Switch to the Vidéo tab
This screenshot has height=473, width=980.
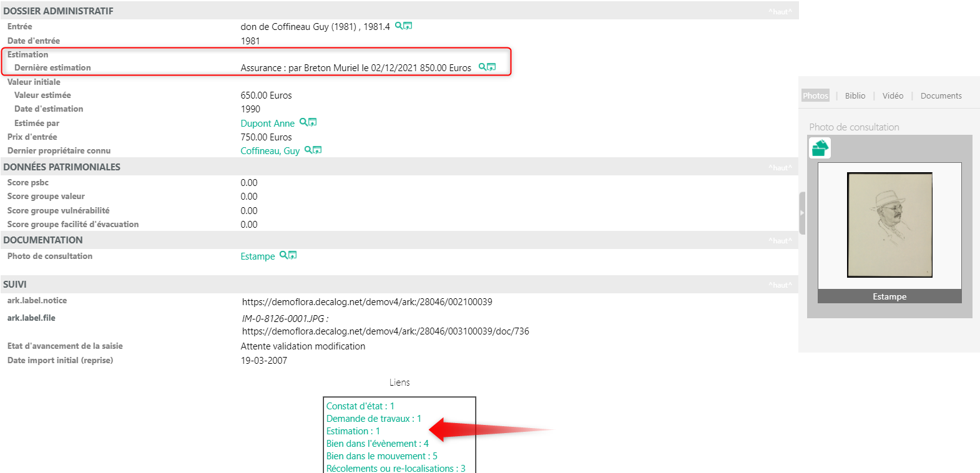tap(893, 95)
